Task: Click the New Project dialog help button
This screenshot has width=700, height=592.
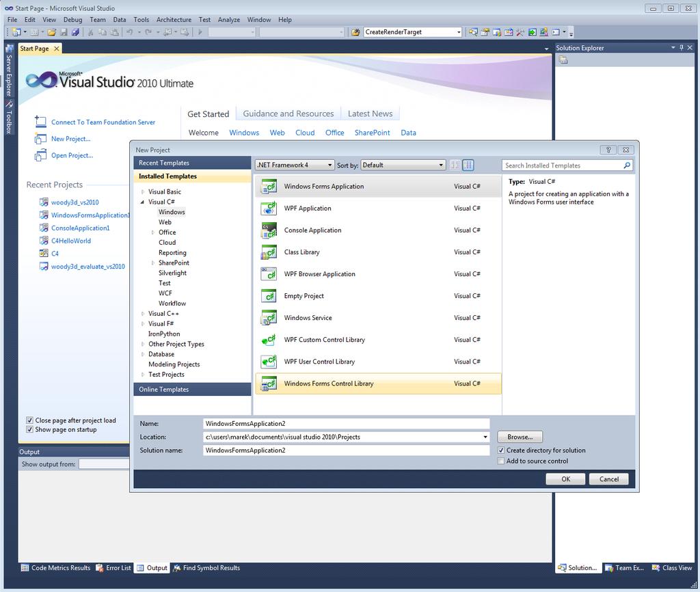Action: pos(608,150)
